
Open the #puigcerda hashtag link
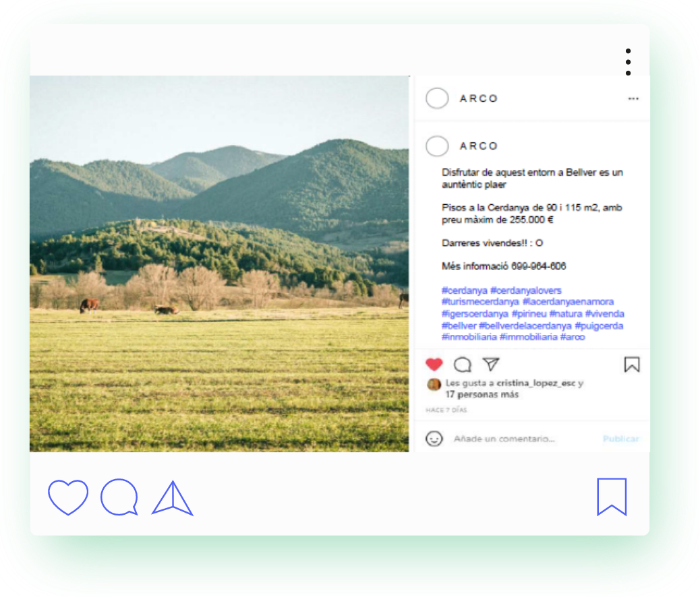(x=599, y=325)
